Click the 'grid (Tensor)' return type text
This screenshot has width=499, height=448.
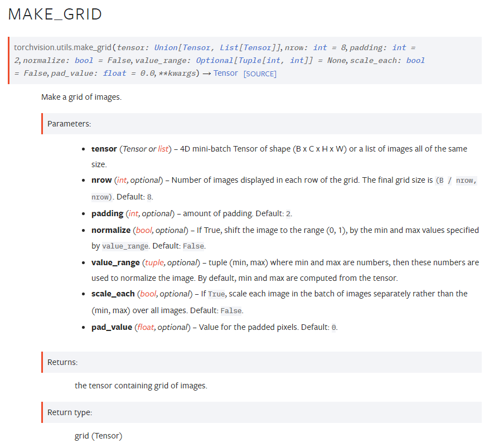98,436
